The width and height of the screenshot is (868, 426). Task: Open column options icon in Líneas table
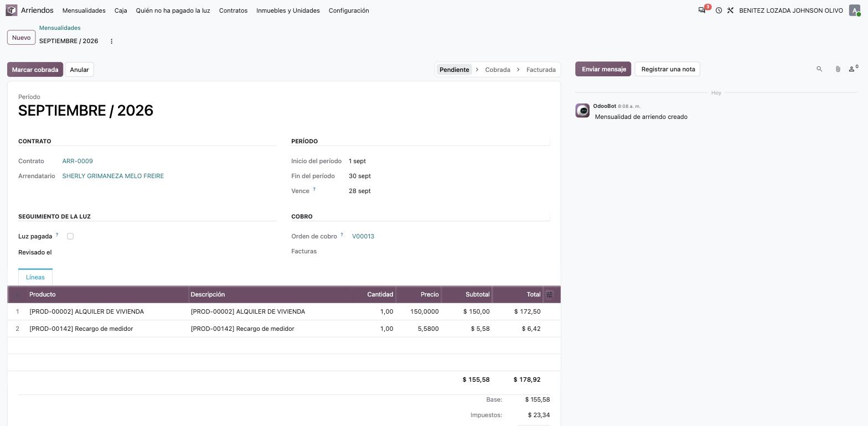[549, 295]
